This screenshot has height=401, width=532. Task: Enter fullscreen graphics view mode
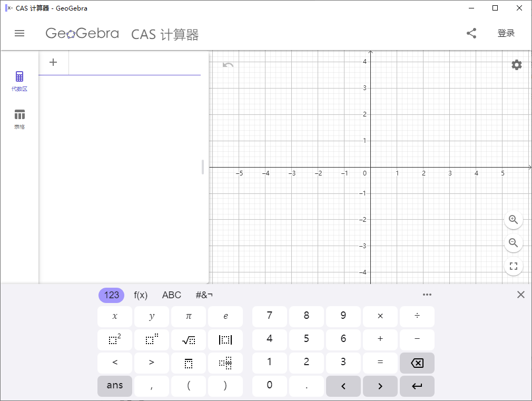tap(513, 266)
